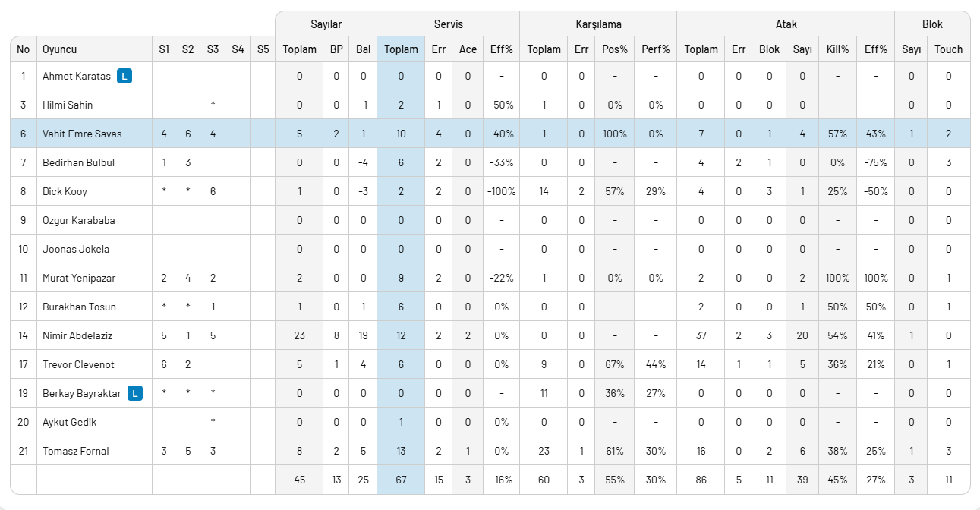Screen dimensions: 980x510
Task: Click the libero badge beside Ahmet Karatas
Action: (124, 76)
